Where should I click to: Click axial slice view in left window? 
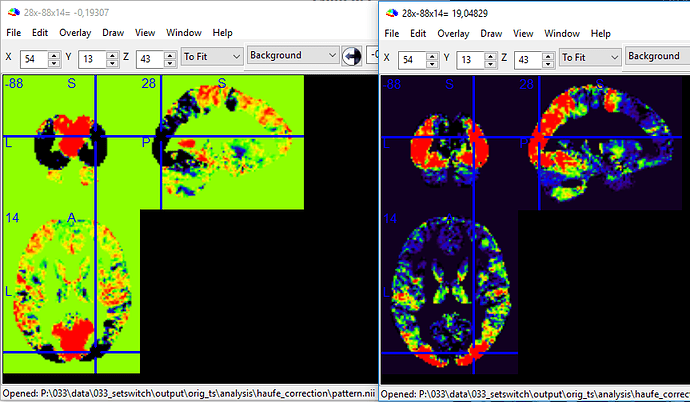pos(71,291)
